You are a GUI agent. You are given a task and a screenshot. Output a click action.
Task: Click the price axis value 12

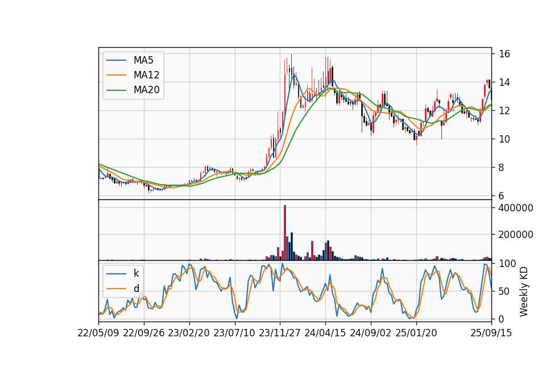click(504, 111)
